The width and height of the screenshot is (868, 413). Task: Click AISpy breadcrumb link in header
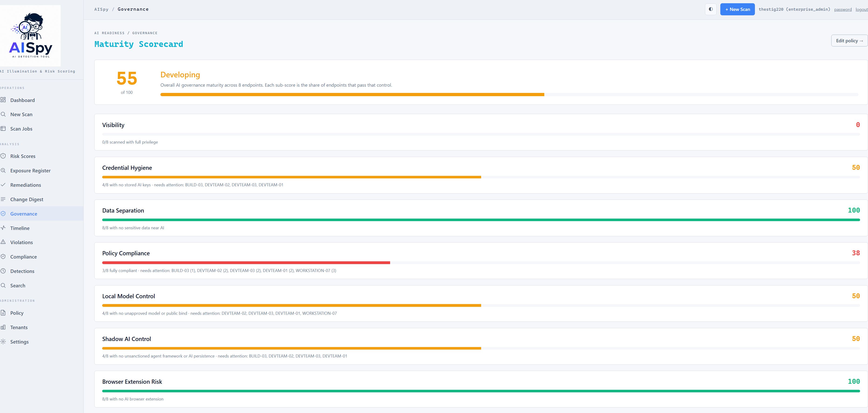pyautogui.click(x=101, y=9)
